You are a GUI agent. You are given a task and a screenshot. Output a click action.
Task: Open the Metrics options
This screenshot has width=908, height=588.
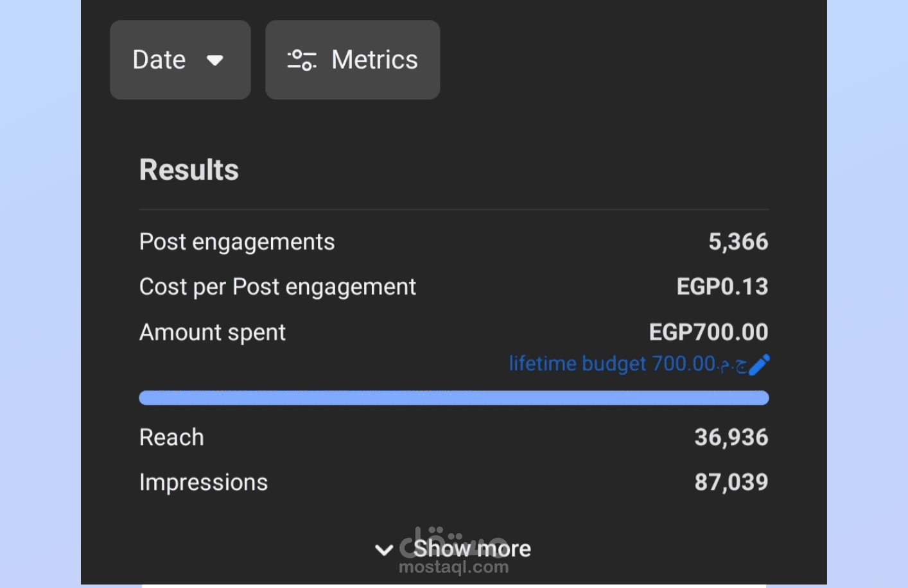click(x=353, y=60)
